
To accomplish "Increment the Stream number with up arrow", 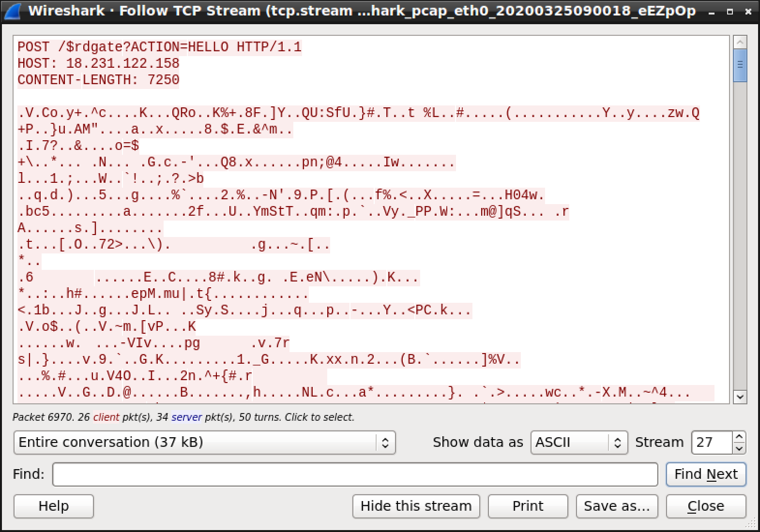I will click(x=738, y=437).
